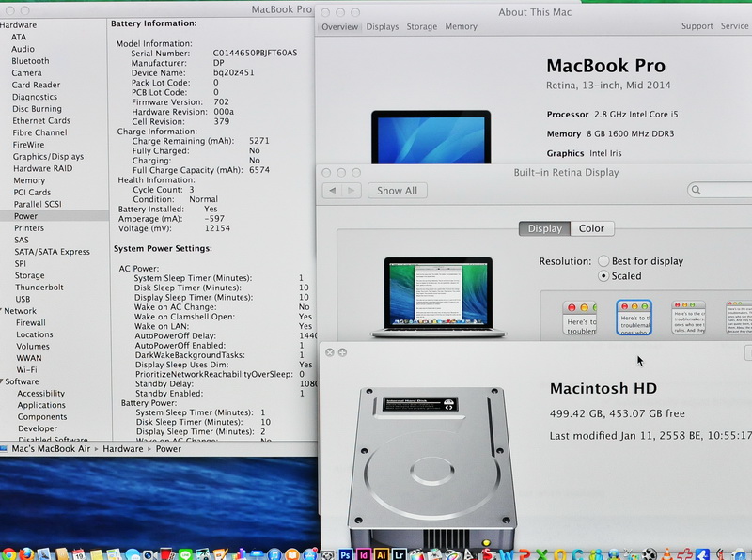Viewport: 752px width, 560px height.
Task: Select Graphics/Displays in the sidebar
Action: [48, 156]
